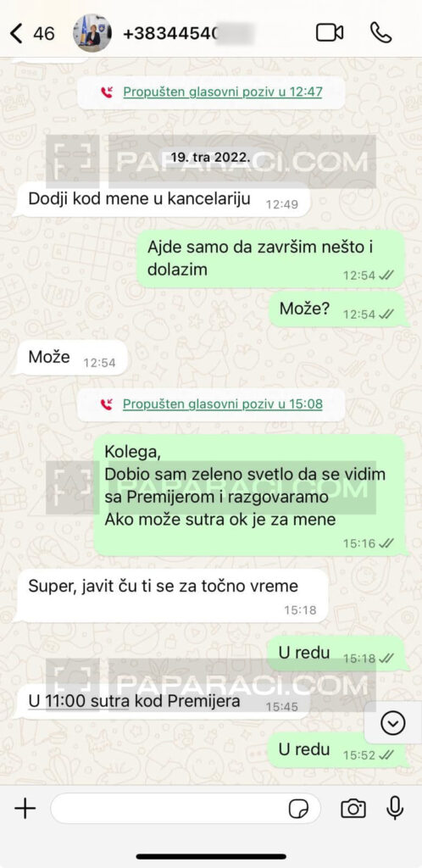The image size is (422, 868).
Task: Start a video call with the contact
Action: [329, 33]
